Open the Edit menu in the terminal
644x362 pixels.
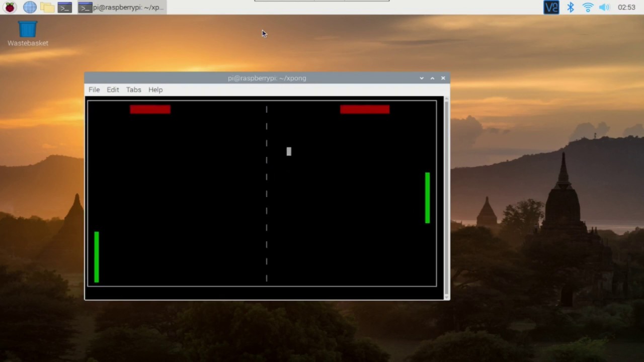tap(113, 89)
